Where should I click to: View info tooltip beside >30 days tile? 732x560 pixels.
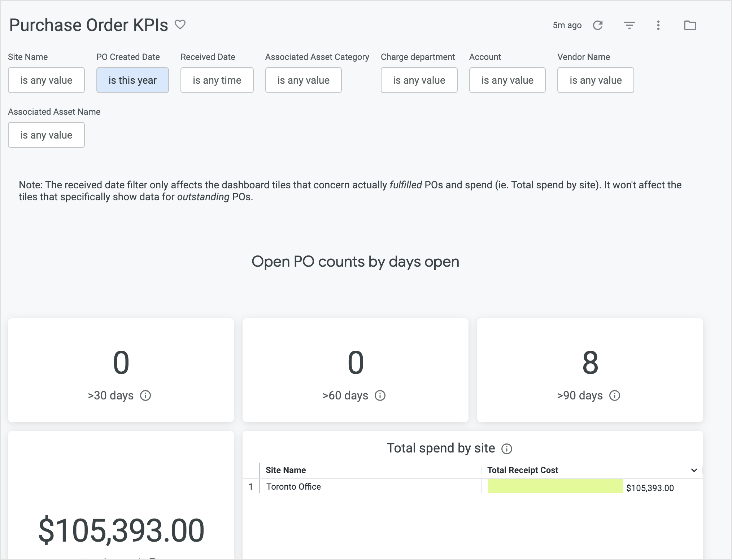[146, 395]
